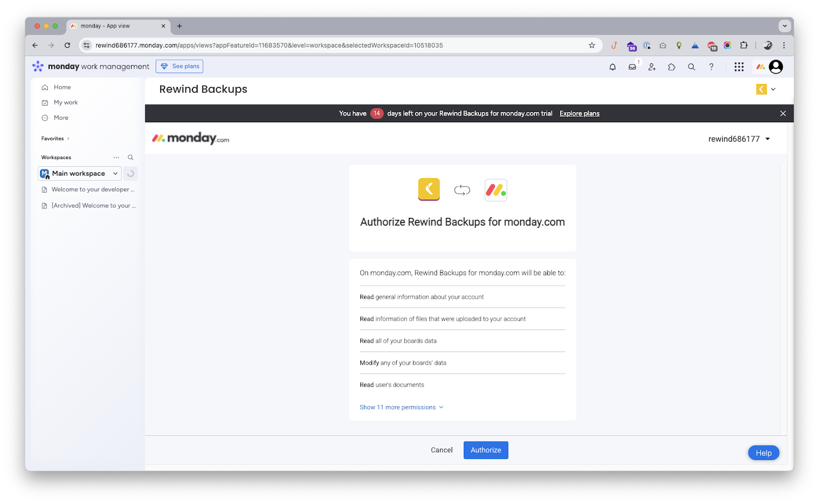View site information icon in address bar
Image resolution: width=819 pixels, height=504 pixels.
click(x=87, y=45)
